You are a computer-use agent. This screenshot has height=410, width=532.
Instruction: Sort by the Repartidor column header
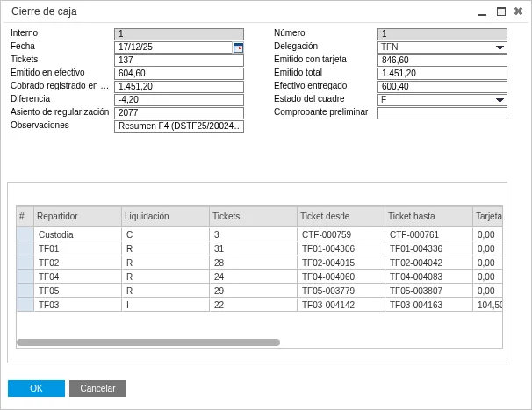tap(77, 216)
